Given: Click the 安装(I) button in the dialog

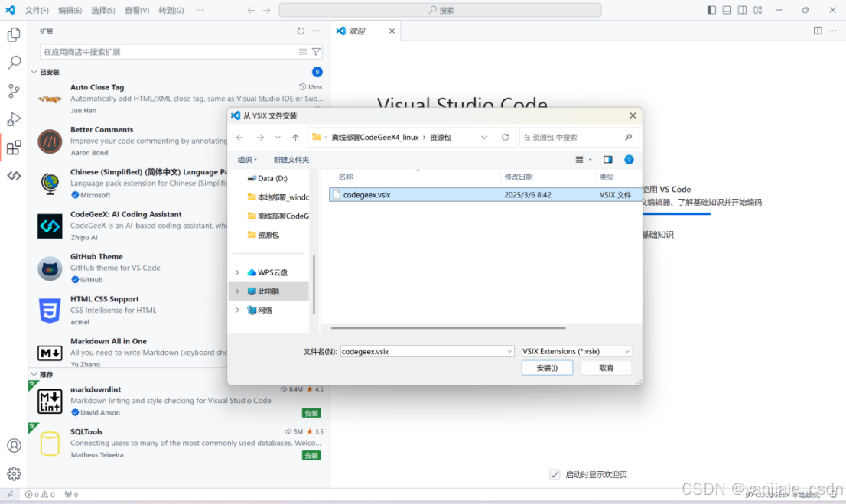Looking at the screenshot, I should 547,367.
